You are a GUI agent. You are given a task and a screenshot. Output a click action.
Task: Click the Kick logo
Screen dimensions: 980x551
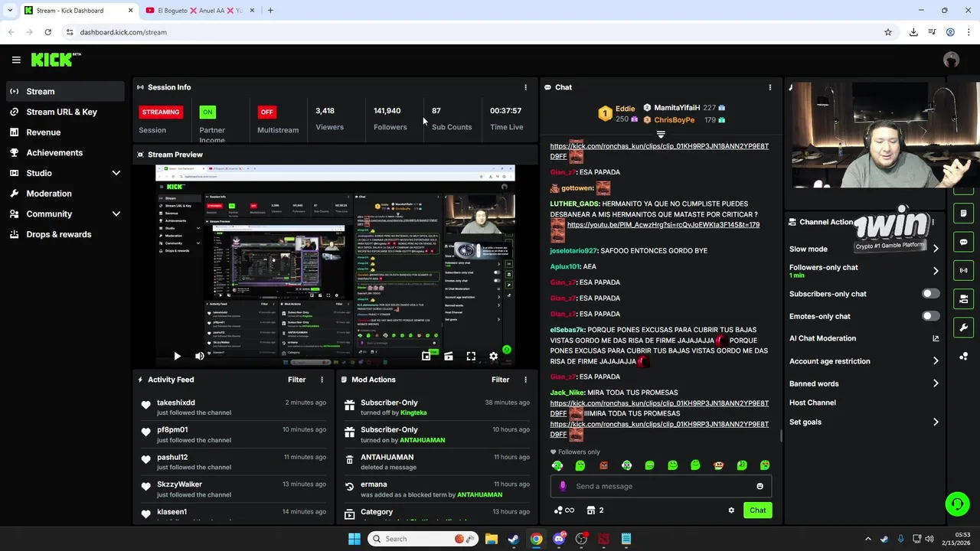click(x=55, y=60)
